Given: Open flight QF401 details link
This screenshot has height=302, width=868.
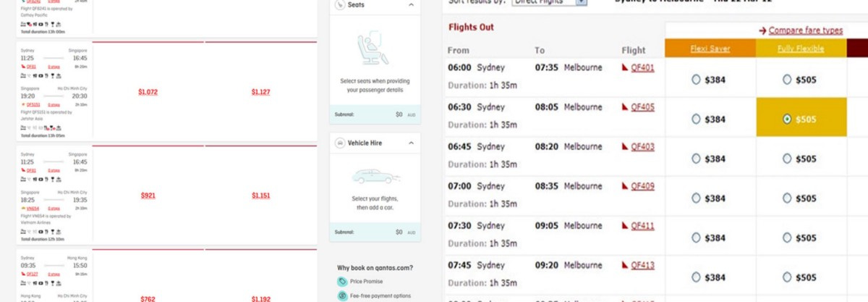Looking at the screenshot, I should (642, 68).
